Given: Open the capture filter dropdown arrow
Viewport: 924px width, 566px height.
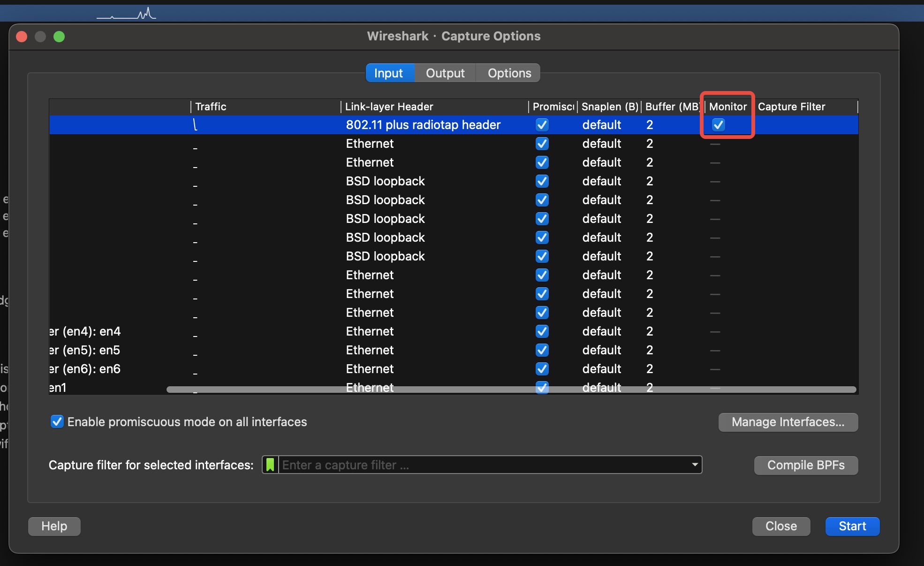Looking at the screenshot, I should pyautogui.click(x=695, y=465).
